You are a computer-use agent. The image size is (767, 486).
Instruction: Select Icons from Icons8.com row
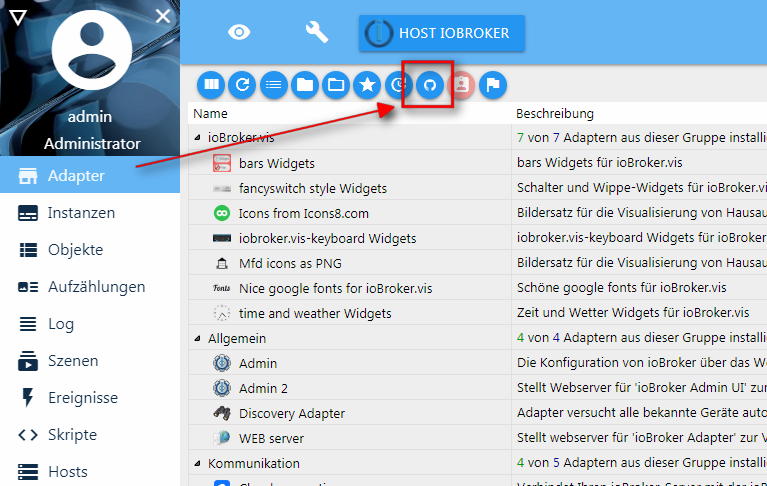pyautogui.click(x=477, y=213)
